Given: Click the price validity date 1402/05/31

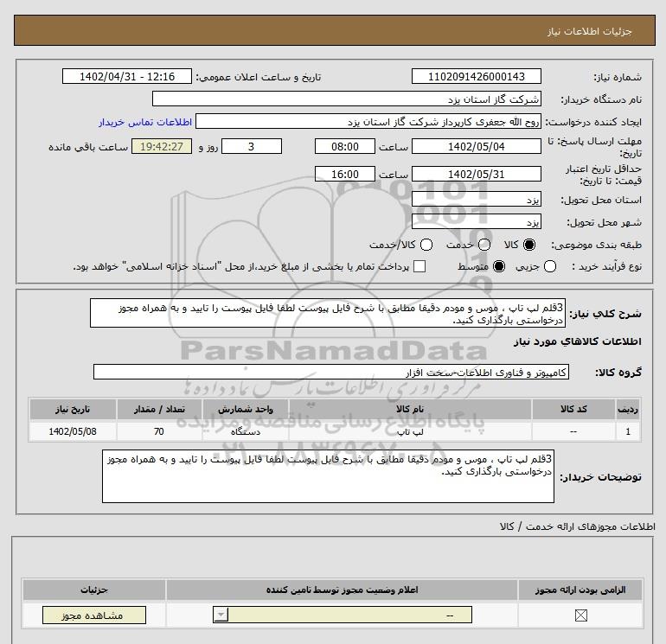Looking at the screenshot, I should click(476, 175).
